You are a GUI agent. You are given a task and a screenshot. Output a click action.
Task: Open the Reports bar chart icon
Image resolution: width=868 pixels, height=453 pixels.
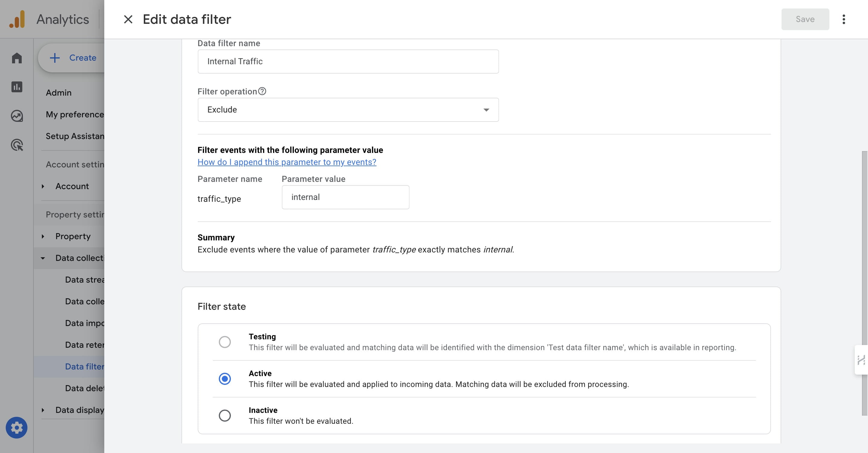coord(17,87)
